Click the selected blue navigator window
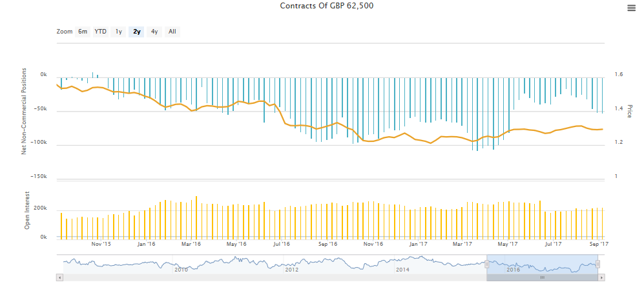The height and width of the screenshot is (289, 644). coord(543,264)
